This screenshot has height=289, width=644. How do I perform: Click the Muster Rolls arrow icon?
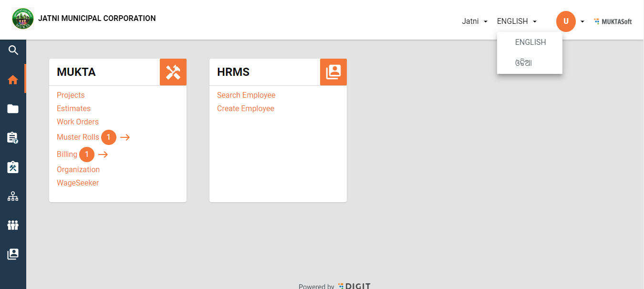click(x=125, y=137)
